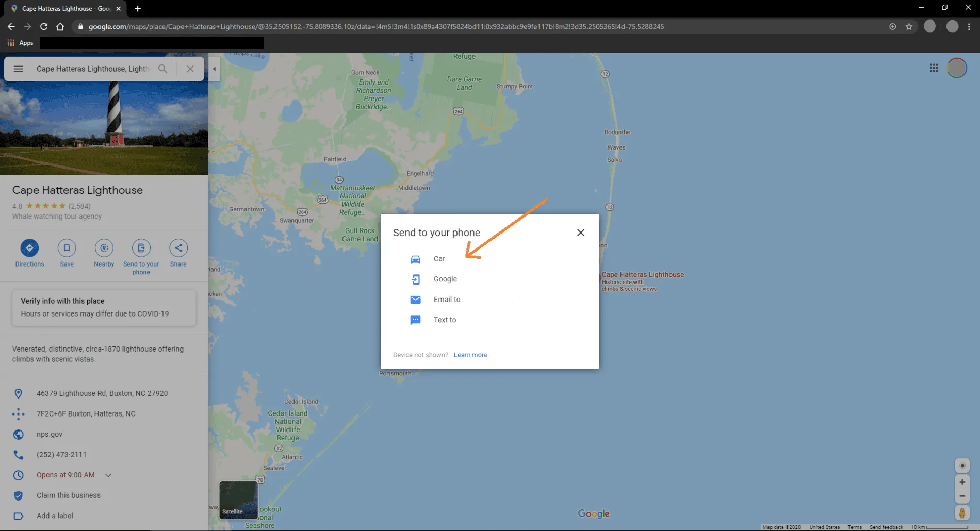
Task: Click the Whale watching tour agency category
Action: pos(57,217)
